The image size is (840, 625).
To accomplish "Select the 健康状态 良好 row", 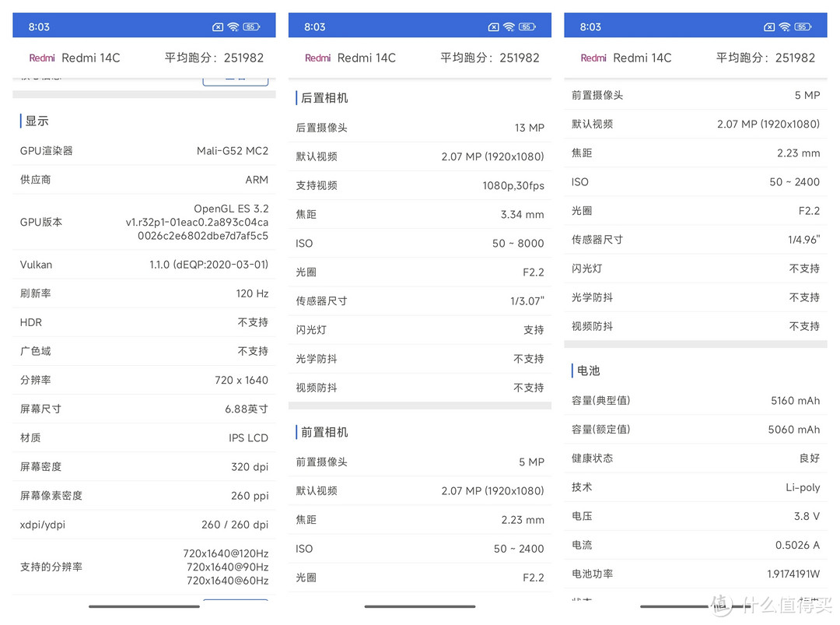I will [695, 459].
